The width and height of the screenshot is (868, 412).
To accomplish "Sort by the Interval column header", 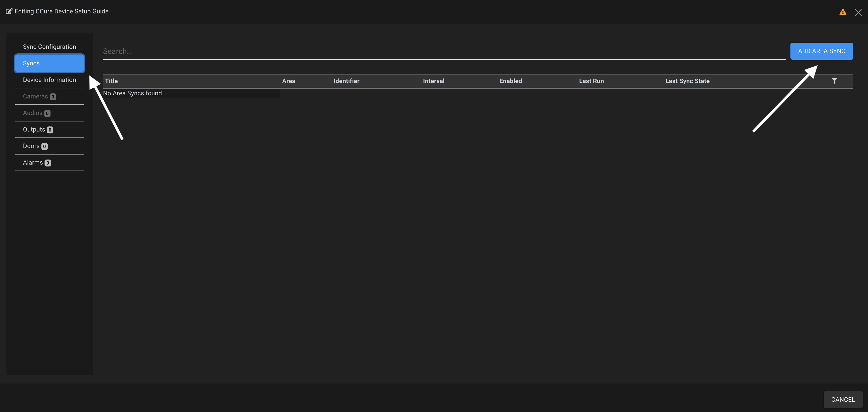I will click(x=434, y=81).
